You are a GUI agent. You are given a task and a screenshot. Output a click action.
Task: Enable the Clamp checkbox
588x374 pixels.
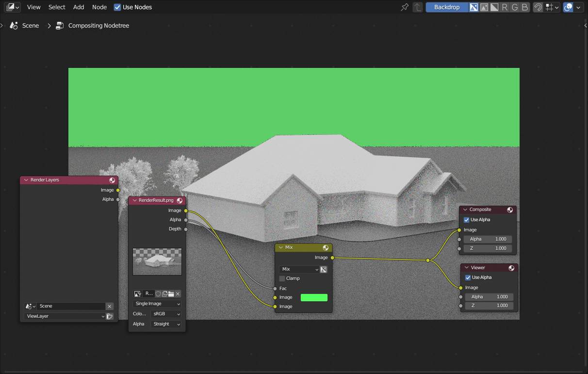282,278
